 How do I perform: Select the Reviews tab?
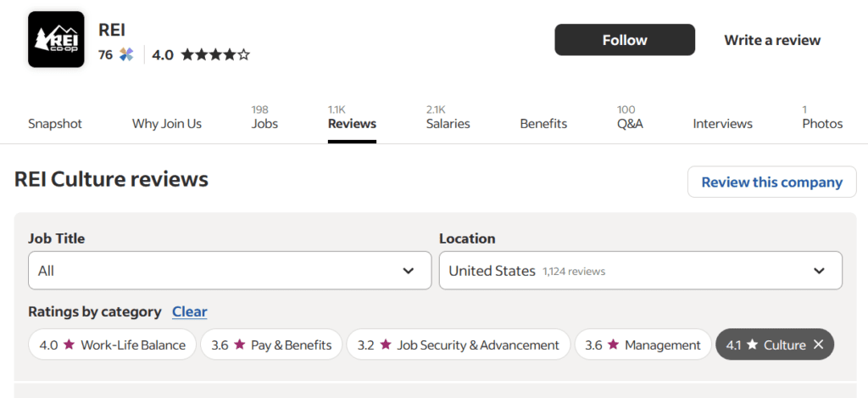(352, 117)
